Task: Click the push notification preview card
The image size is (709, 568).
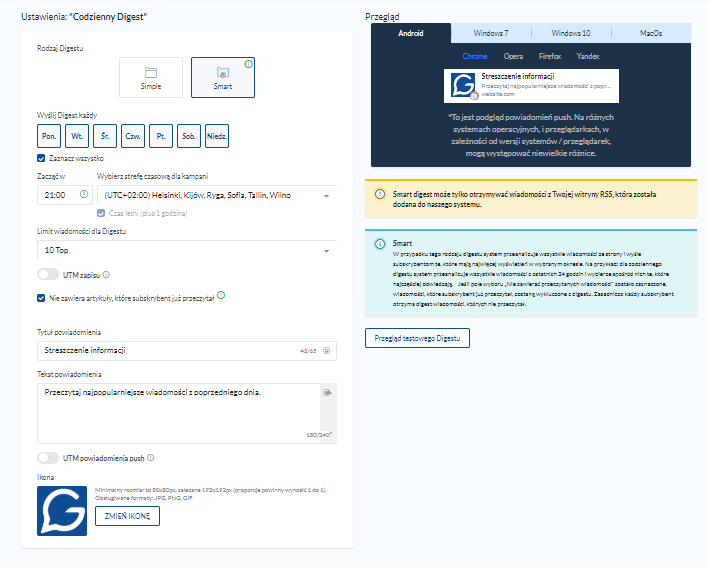Action: [531, 86]
